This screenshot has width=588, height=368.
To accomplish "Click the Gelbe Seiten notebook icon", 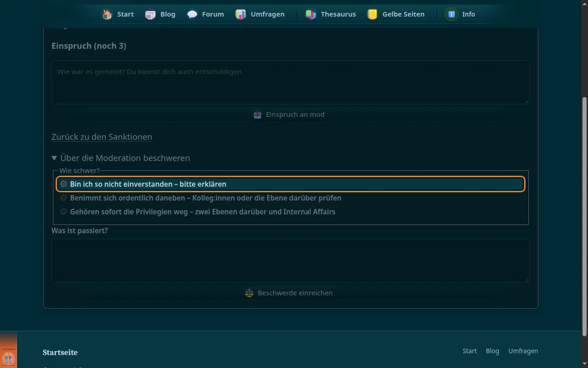I will (372, 14).
